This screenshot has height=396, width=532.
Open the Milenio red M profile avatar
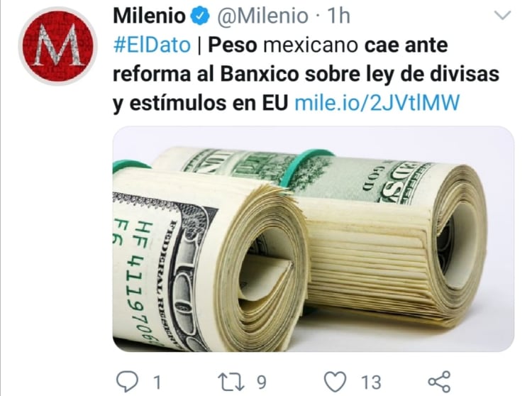coord(57,45)
